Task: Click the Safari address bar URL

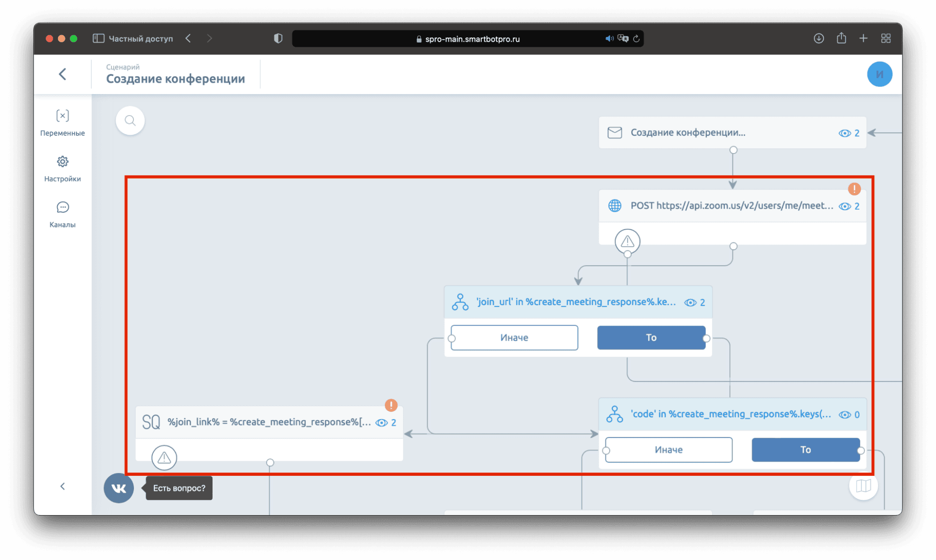Action: (x=472, y=39)
